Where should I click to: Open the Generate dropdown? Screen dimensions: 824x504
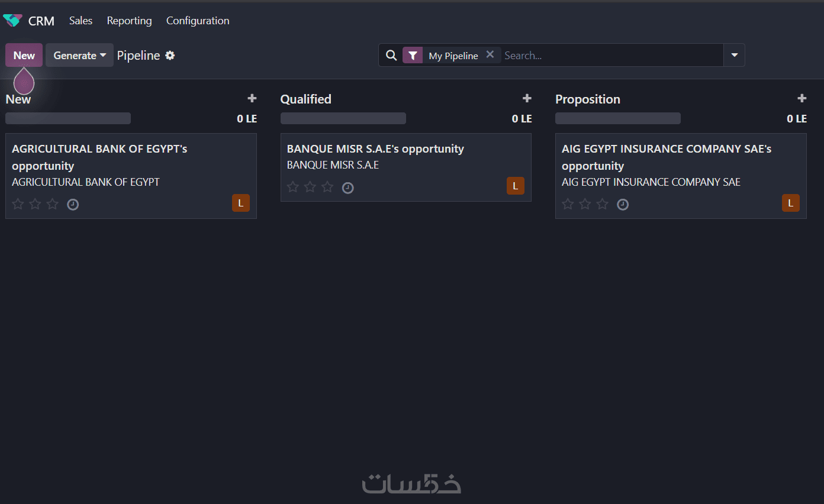pos(80,55)
